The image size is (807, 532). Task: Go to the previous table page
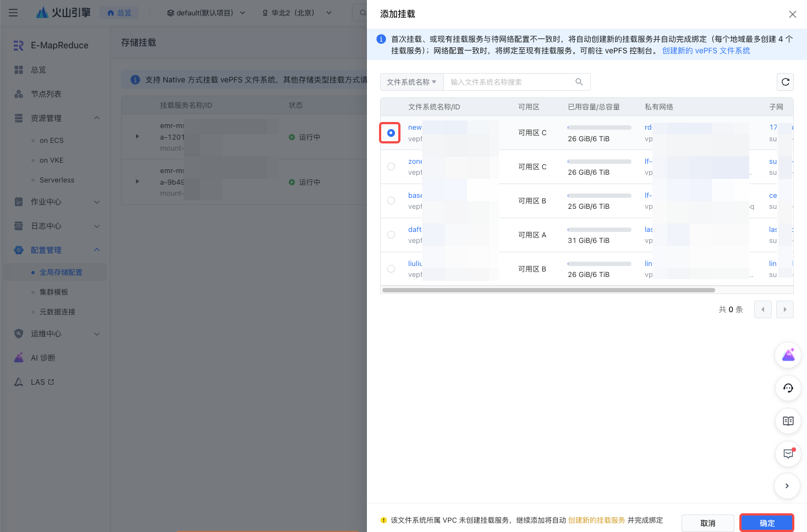tap(763, 309)
